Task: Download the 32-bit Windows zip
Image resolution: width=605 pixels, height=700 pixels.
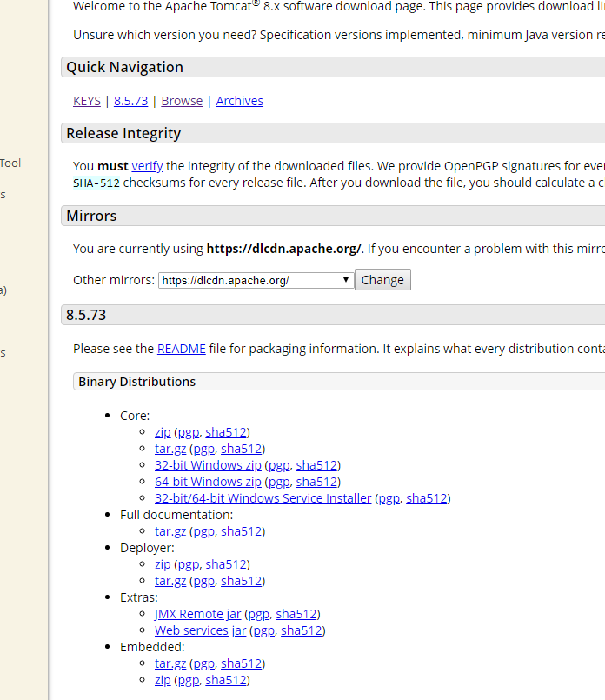Action: pos(208,465)
